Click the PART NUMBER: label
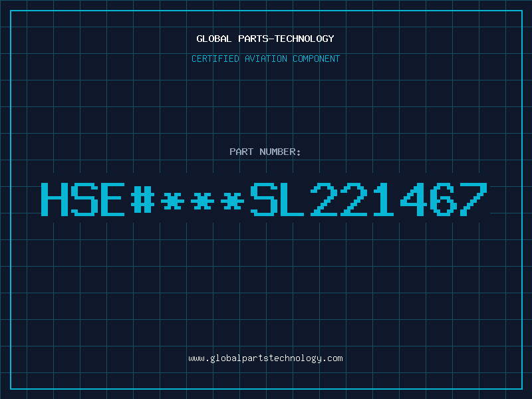Screen dimensions: 532x399 265,152
